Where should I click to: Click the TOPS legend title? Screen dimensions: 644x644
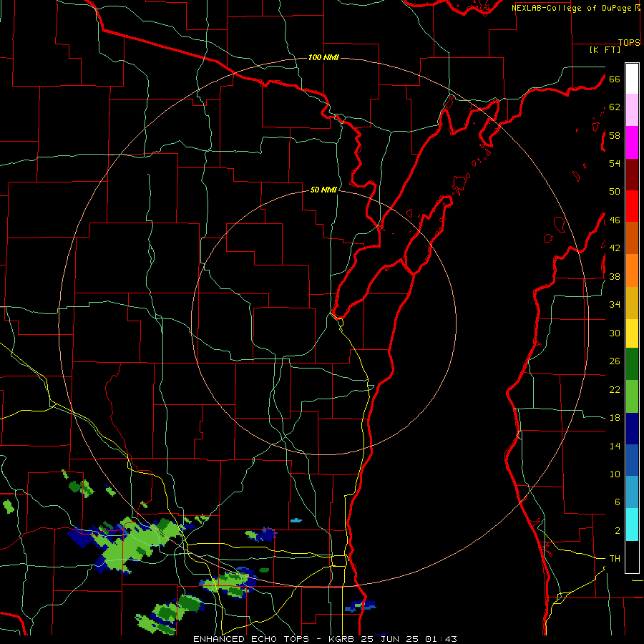(x=629, y=42)
